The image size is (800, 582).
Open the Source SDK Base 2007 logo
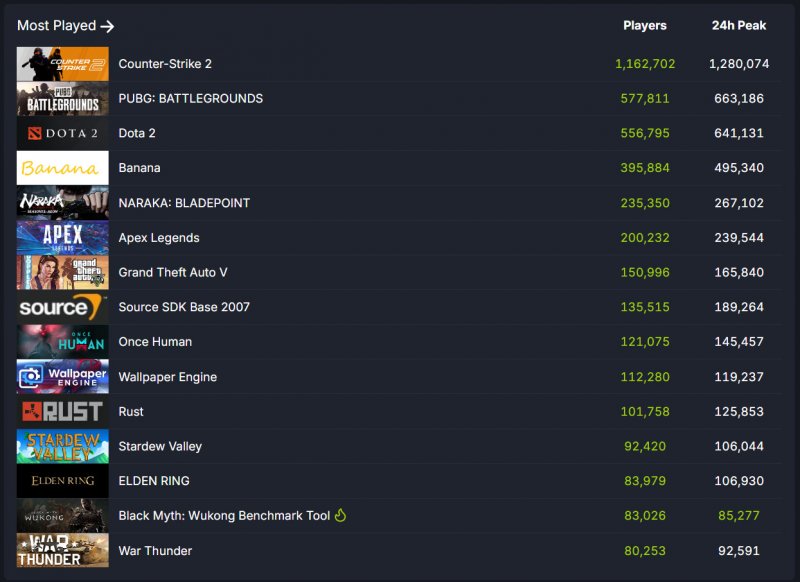click(62, 307)
